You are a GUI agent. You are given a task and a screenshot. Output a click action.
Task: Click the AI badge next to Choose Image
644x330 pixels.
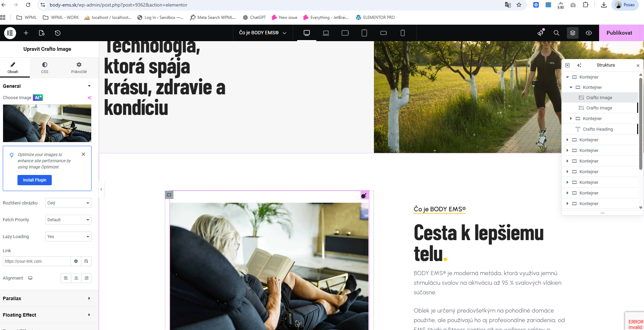[x=38, y=98]
